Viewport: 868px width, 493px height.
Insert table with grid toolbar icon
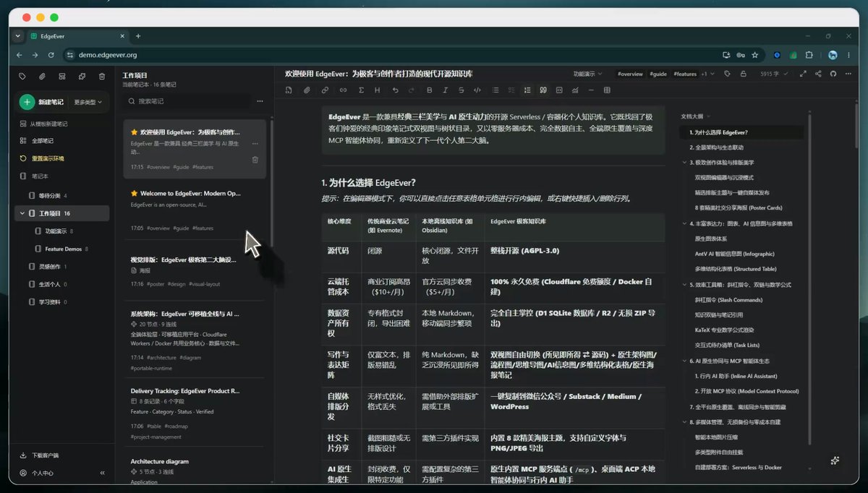(x=607, y=90)
